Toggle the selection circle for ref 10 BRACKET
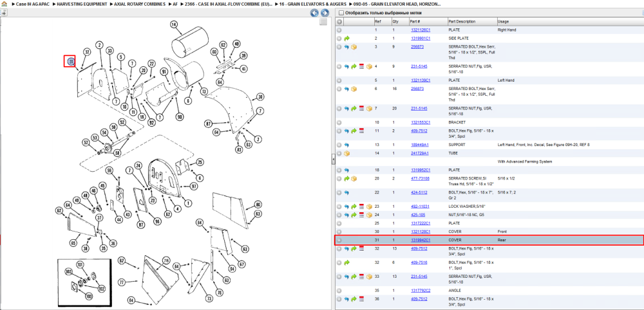 pyautogui.click(x=339, y=123)
